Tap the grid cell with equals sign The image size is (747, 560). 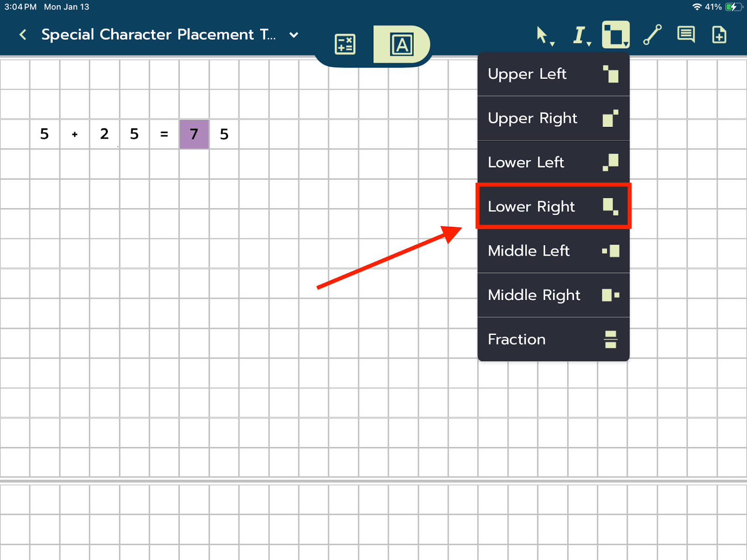tap(164, 134)
